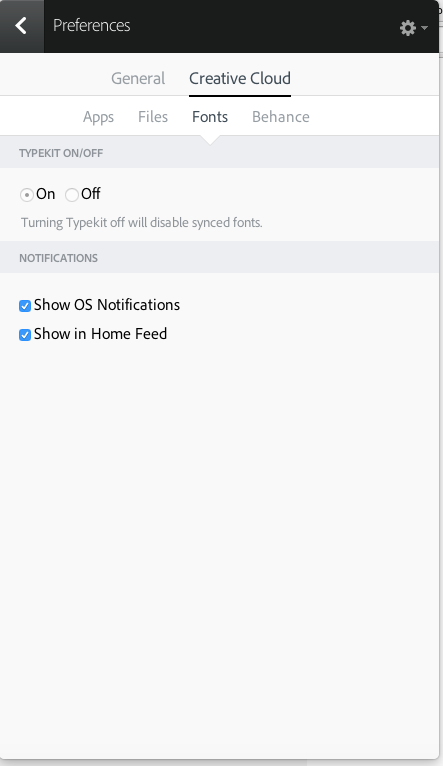Go to the Behance sub-tab
Viewport: 443px width, 766px height.
(x=281, y=117)
